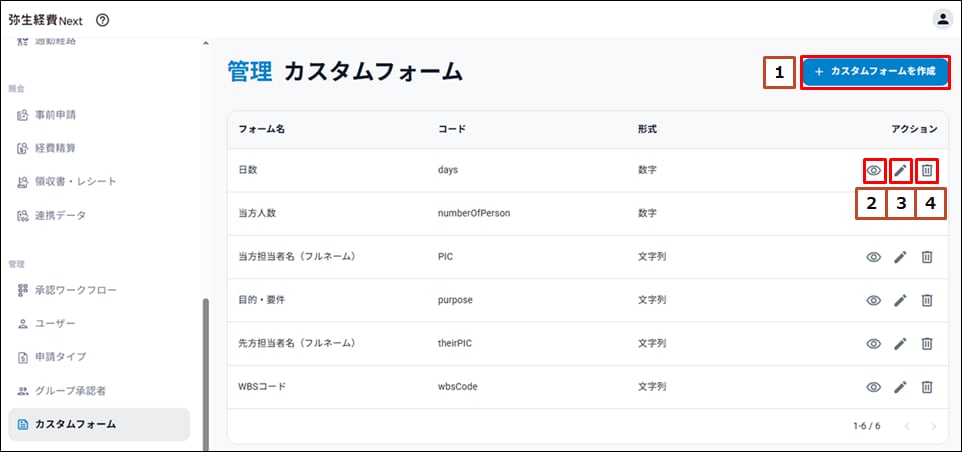Toggle eye icon for purpose row
Screen dimensions: 962x452
[x=873, y=300]
